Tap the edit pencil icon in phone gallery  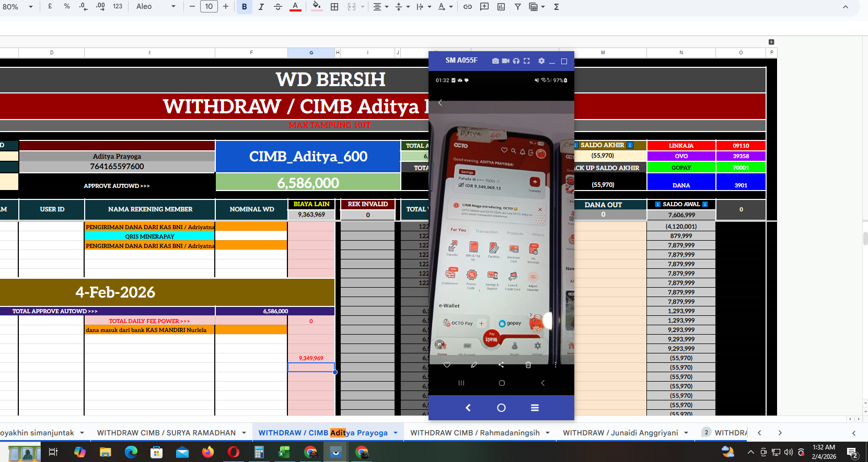[x=474, y=365]
